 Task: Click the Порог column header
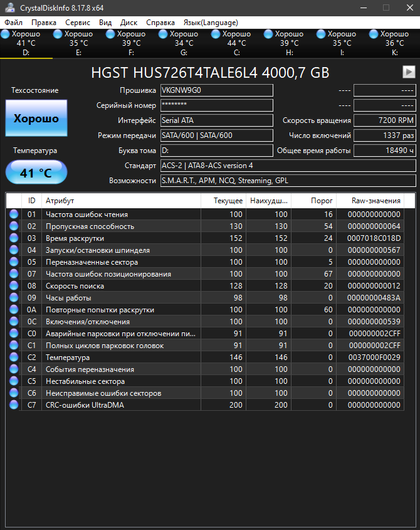(313, 201)
